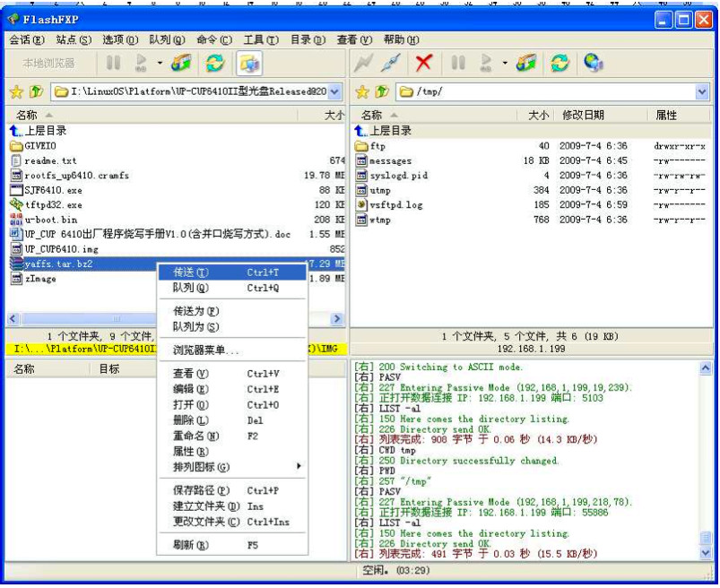Select vsftpd.log in remote list
The width and height of the screenshot is (720, 588).
[389, 204]
